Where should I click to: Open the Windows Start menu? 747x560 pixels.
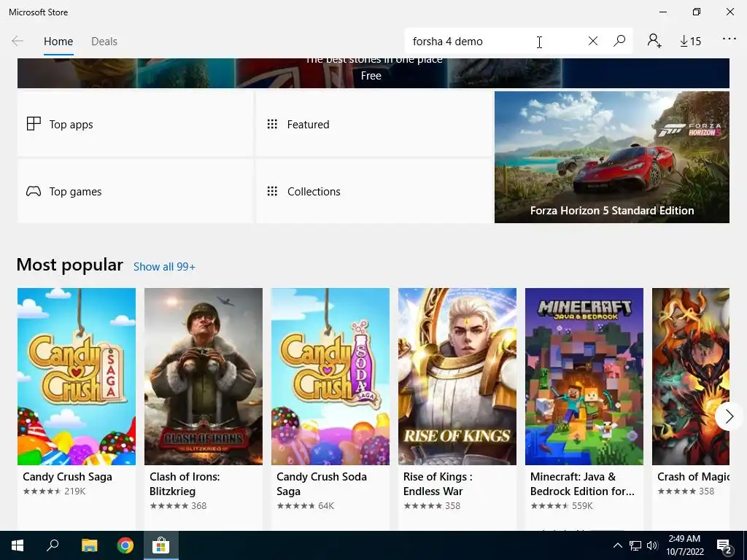[x=18, y=545]
